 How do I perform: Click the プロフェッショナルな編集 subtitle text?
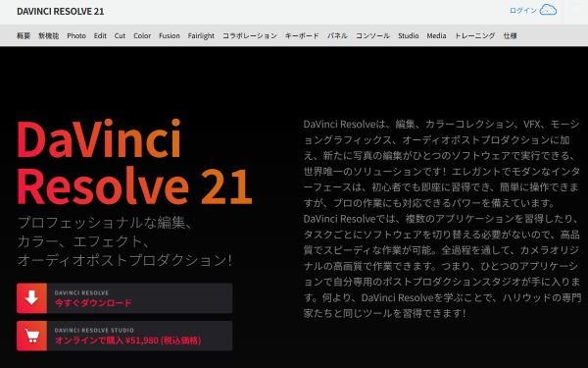click(x=124, y=241)
